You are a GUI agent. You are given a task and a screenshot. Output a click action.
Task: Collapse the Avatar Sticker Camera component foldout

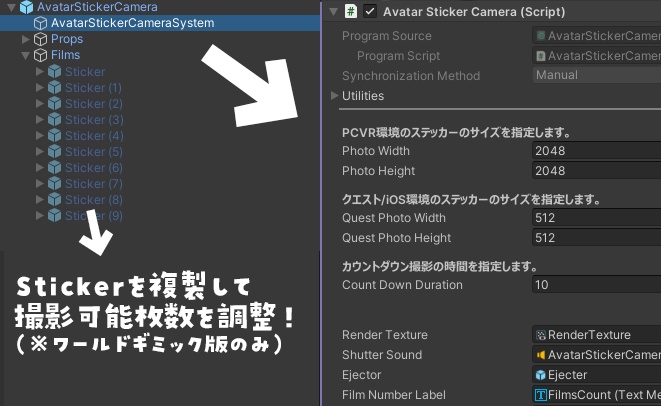click(x=333, y=12)
